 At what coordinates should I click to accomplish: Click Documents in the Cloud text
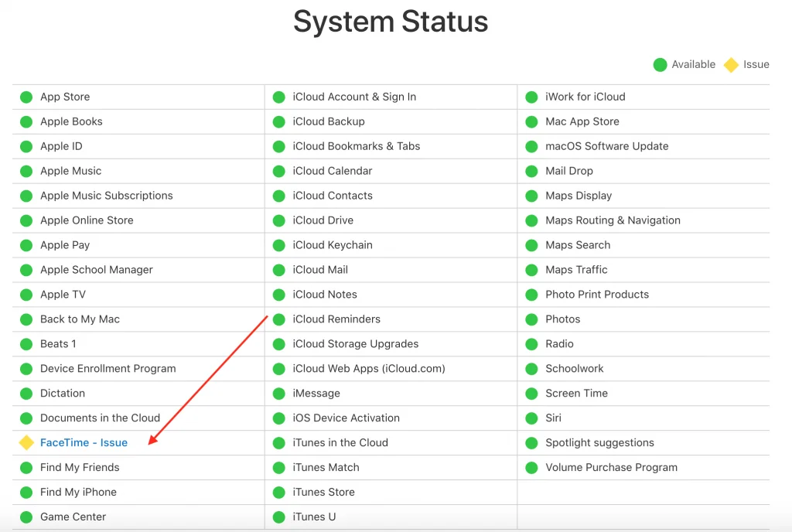[100, 418]
